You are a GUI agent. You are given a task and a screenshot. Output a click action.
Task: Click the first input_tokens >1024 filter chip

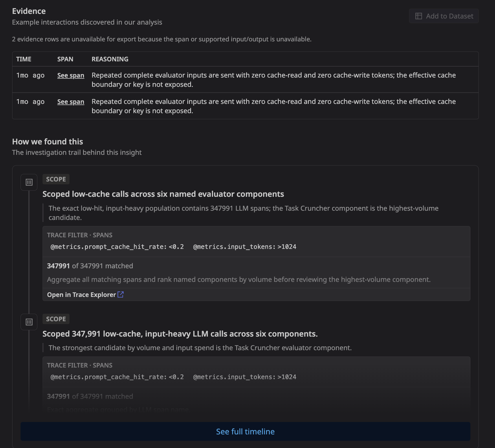coord(245,247)
